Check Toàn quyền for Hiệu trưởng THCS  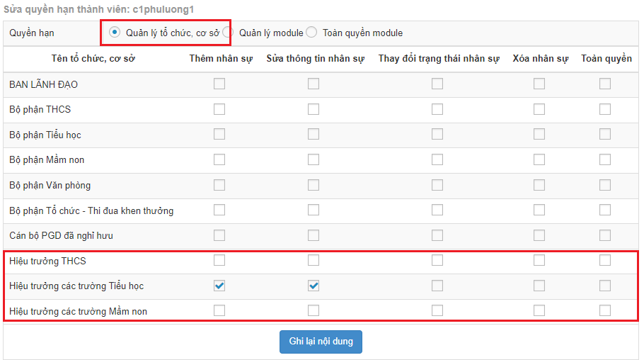tap(605, 260)
